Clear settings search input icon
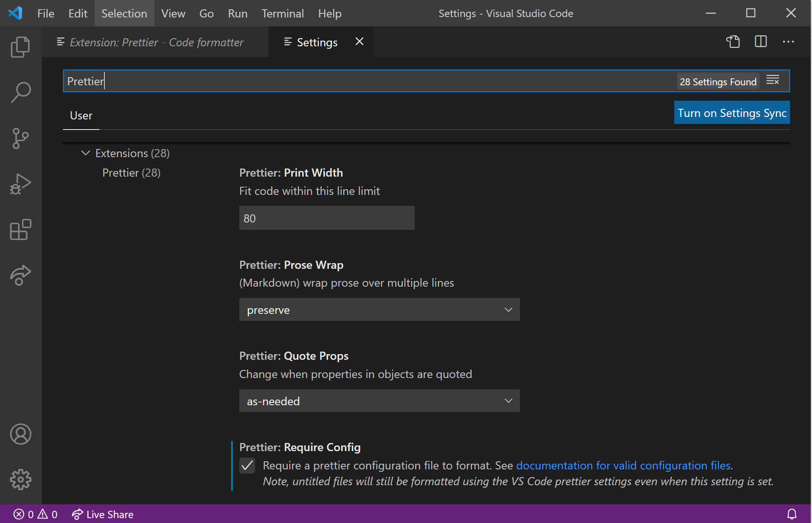Image resolution: width=812 pixels, height=523 pixels. click(772, 80)
